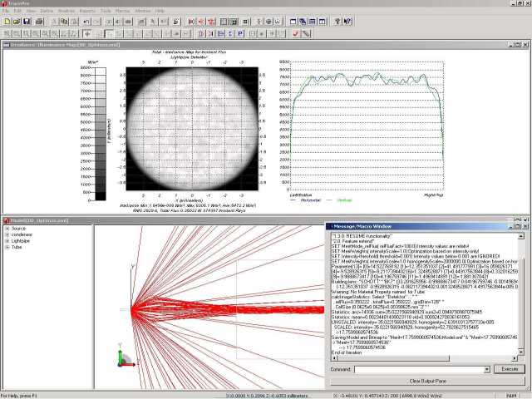Click the Print icon

(x=39, y=22)
